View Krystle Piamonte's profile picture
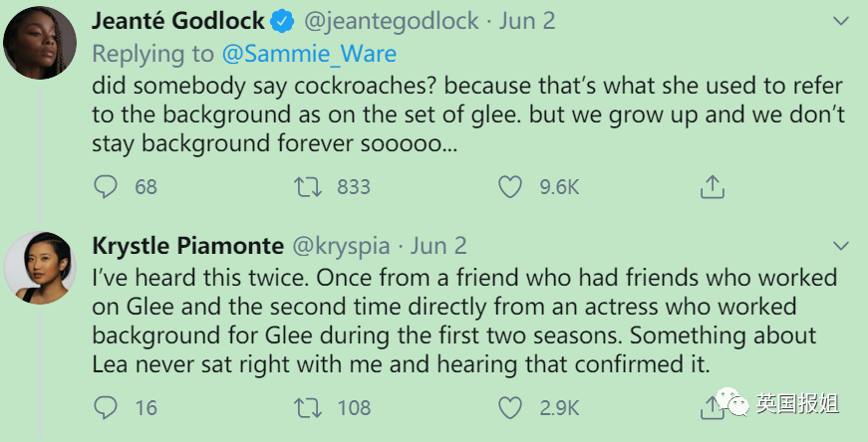The height and width of the screenshot is (442, 868). click(41, 267)
